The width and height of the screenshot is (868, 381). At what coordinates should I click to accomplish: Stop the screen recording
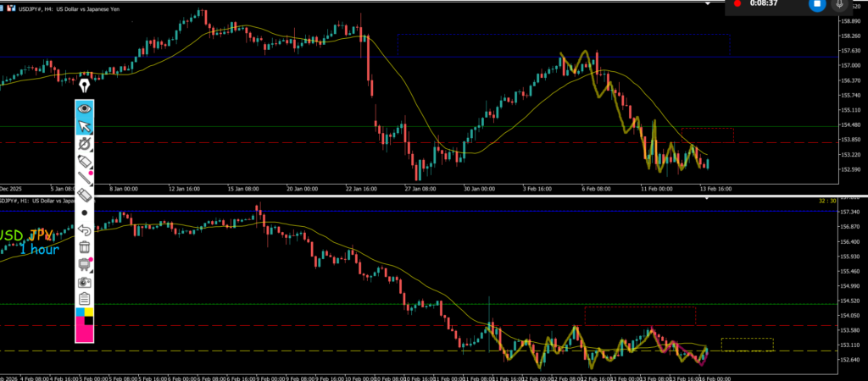817,4
